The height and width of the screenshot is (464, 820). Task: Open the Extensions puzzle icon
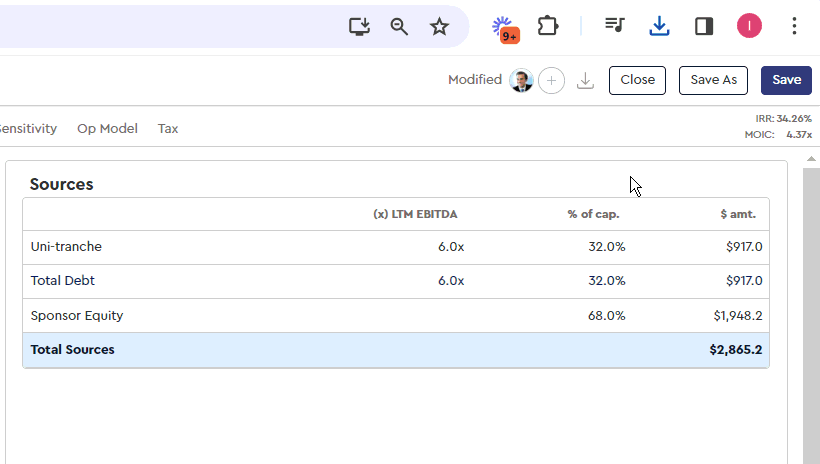(548, 26)
